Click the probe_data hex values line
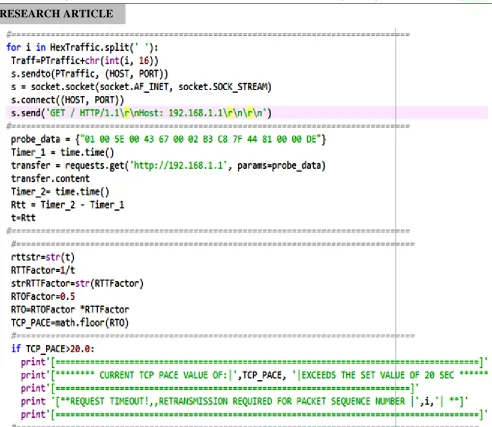Image resolution: width=492 pixels, height=427 pixels. (168, 139)
